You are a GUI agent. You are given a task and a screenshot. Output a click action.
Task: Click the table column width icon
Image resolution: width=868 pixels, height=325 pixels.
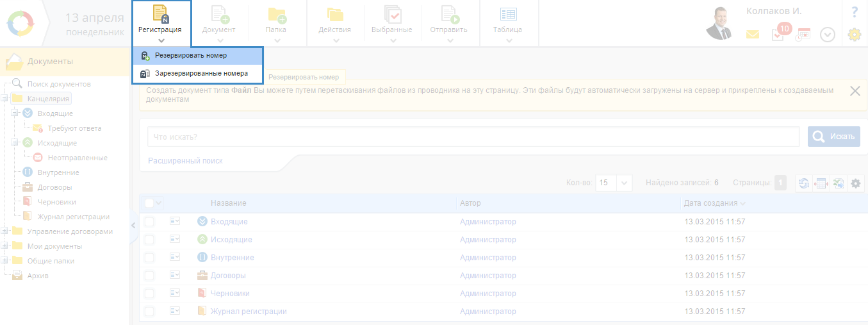coord(821,183)
